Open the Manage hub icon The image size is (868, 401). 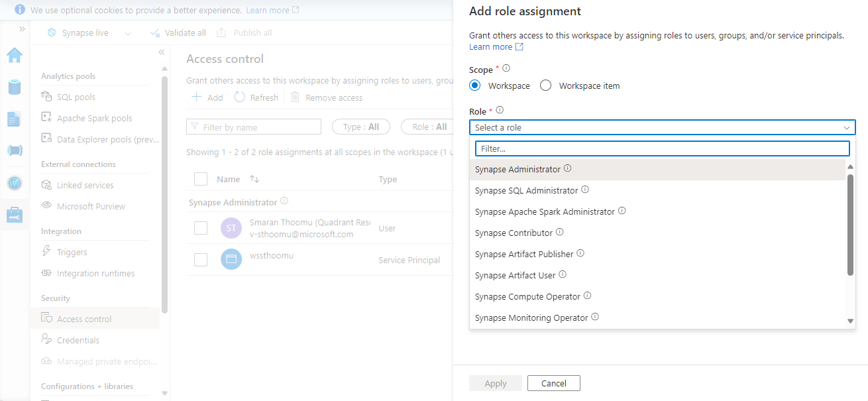point(15,214)
